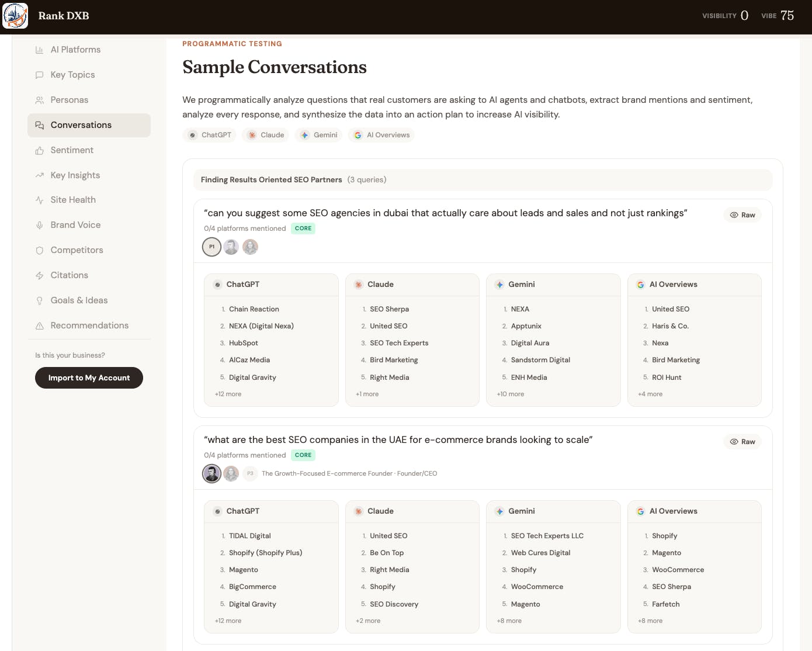The image size is (812, 651).
Task: Click the Recommendations warning triangle icon
Action: tap(39, 325)
